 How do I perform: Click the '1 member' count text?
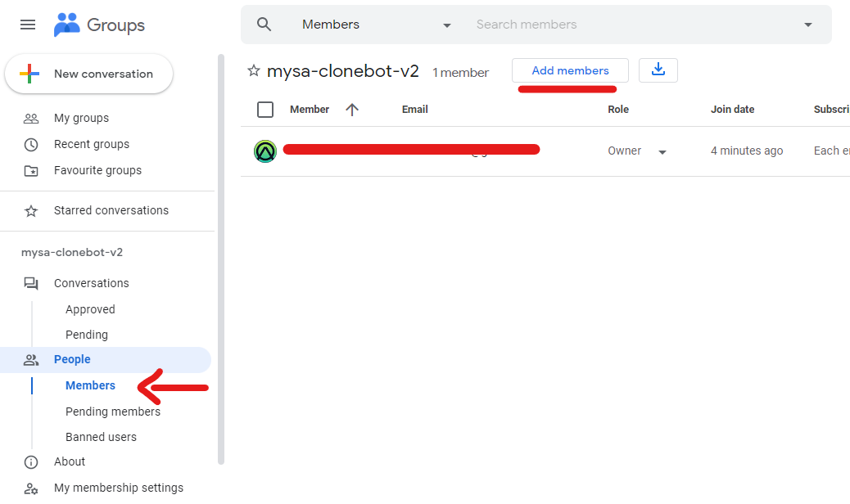tap(460, 73)
